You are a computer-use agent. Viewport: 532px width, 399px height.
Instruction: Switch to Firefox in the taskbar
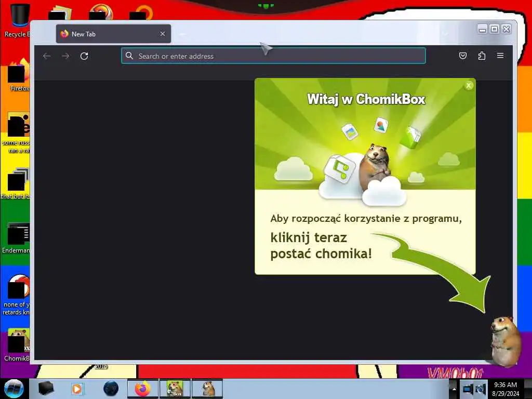143,389
